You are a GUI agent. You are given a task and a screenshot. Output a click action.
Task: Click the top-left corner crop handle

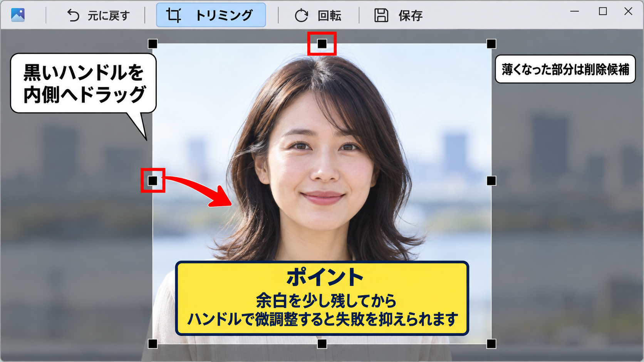coord(153,44)
